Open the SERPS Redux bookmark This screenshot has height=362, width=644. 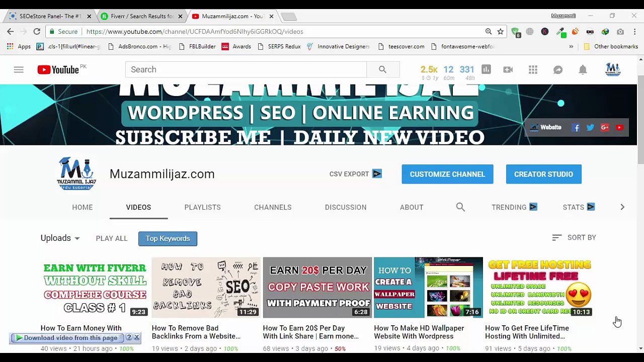279,46
